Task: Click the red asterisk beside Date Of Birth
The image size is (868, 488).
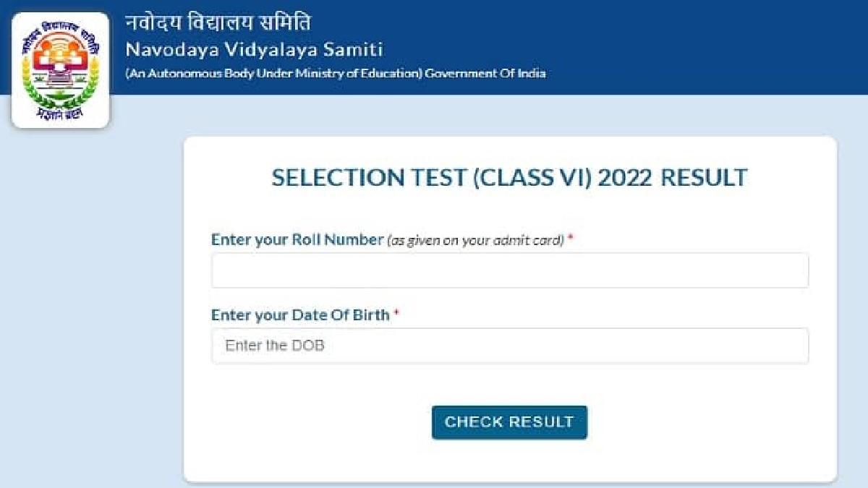Action: [x=396, y=312]
